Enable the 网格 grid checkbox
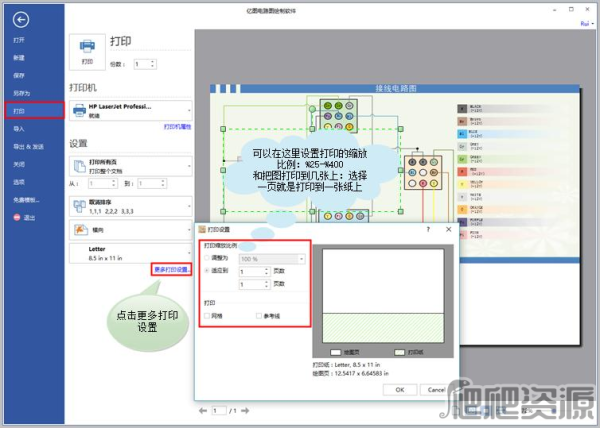The image size is (600, 428). pyautogui.click(x=207, y=316)
